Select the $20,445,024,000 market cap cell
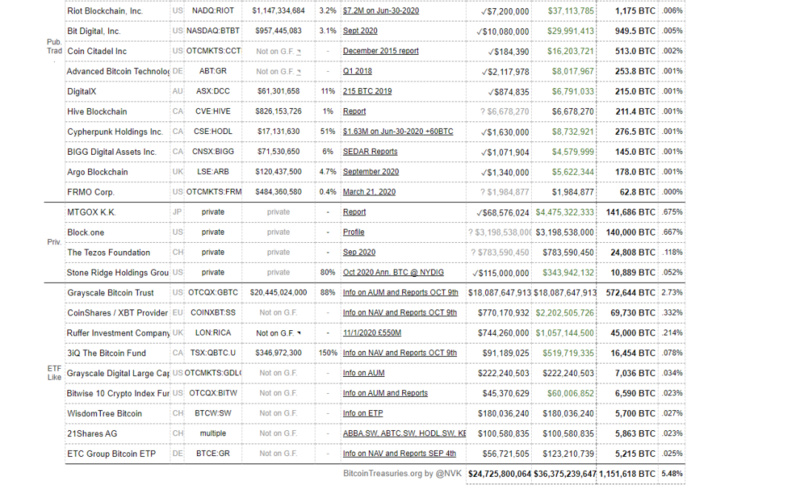 pyautogui.click(x=279, y=292)
